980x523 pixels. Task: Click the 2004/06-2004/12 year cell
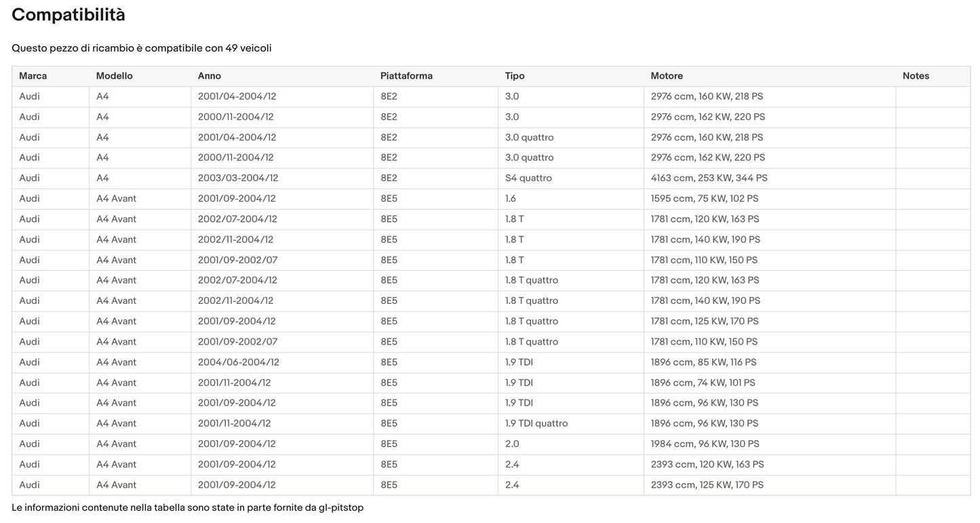coord(282,362)
